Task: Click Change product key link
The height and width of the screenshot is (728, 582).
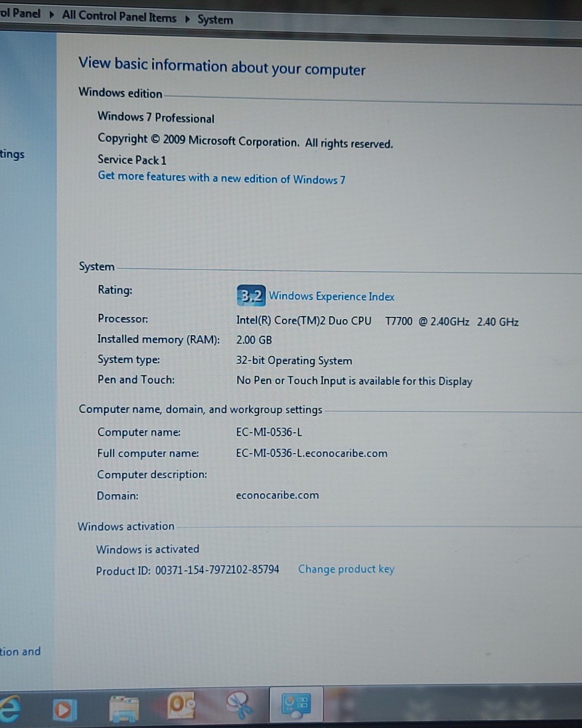Action: pos(346,569)
